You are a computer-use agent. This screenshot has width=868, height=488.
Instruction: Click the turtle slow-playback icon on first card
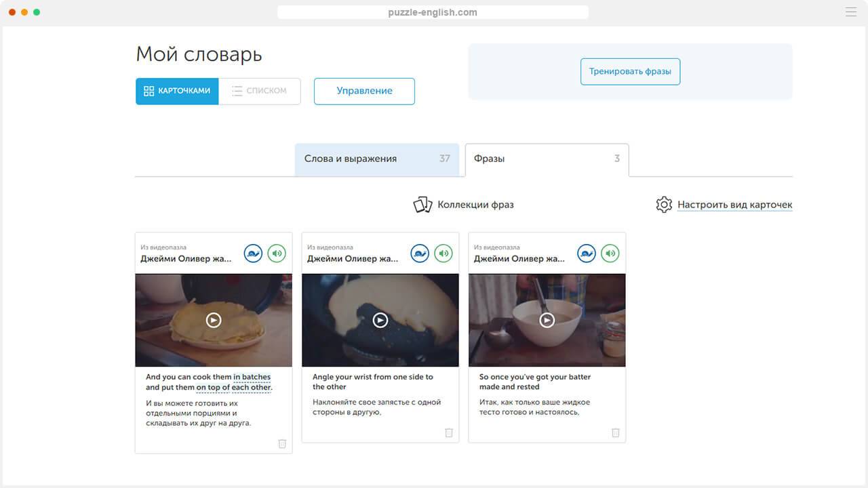253,253
